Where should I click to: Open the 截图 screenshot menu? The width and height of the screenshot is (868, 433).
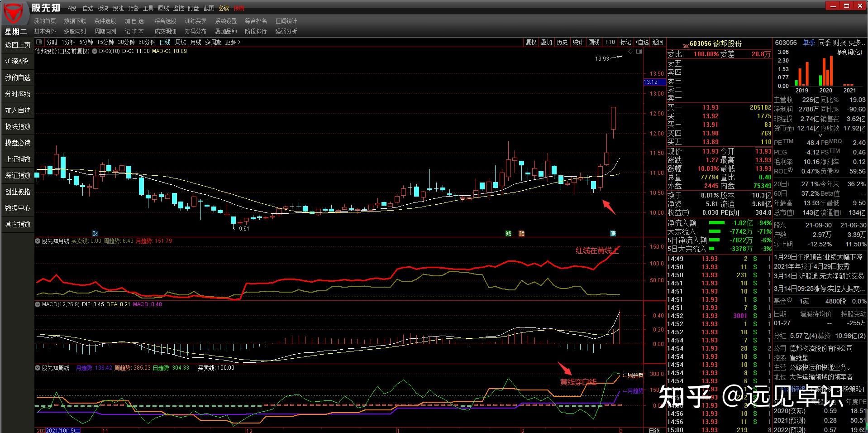coord(209,8)
